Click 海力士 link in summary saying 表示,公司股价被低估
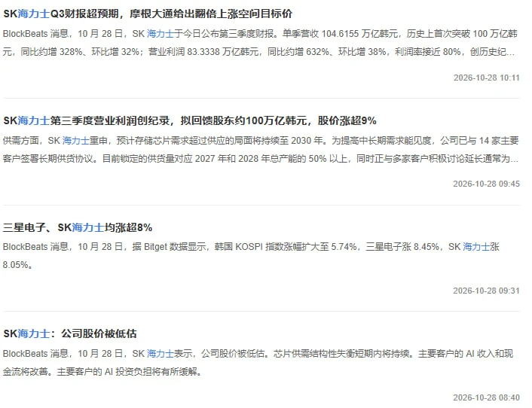 [x=161, y=354]
